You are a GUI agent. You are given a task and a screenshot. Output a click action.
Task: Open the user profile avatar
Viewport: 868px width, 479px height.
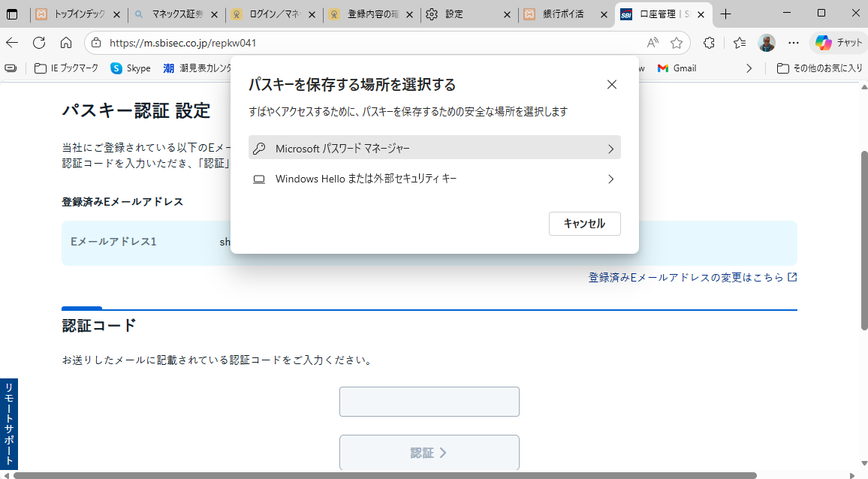pyautogui.click(x=766, y=43)
